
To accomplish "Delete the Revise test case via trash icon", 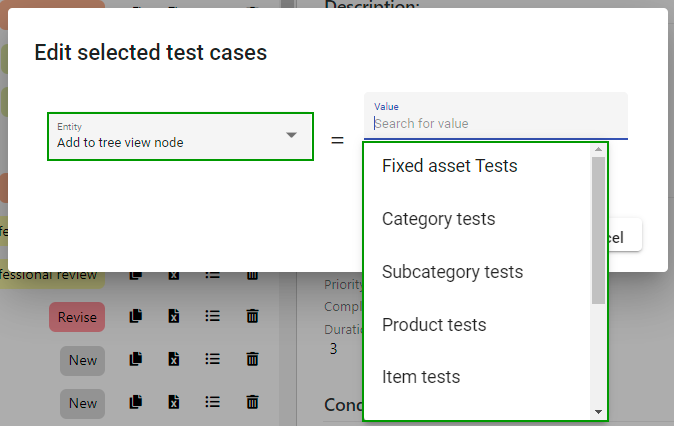I will pos(252,316).
